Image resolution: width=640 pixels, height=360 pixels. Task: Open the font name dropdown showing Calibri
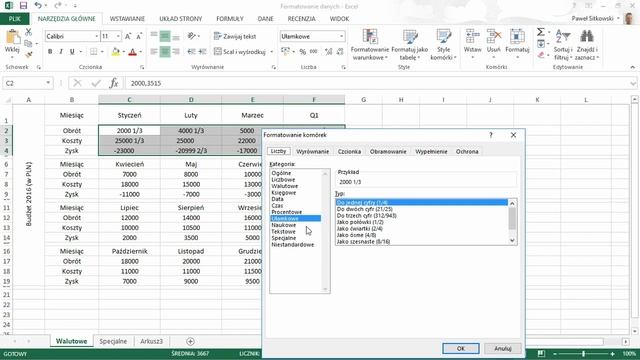point(96,36)
